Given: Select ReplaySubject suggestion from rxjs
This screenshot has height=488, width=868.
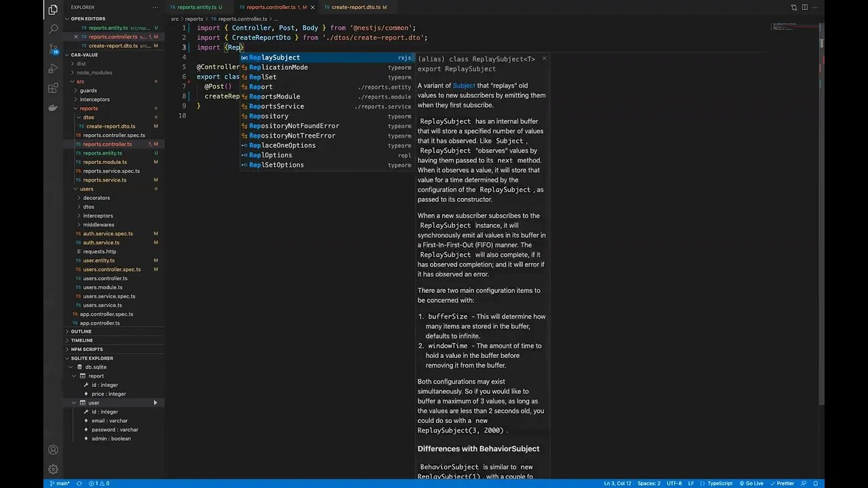Looking at the screenshot, I should pos(327,58).
